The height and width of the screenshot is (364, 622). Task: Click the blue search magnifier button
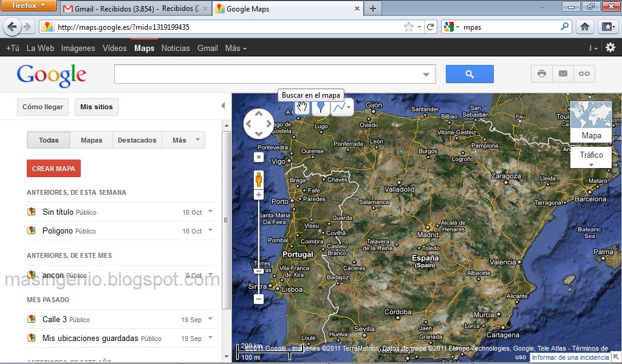click(470, 74)
